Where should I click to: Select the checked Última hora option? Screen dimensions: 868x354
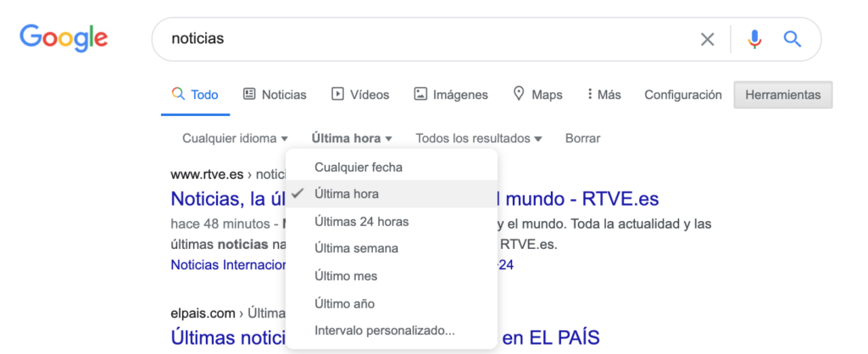[x=392, y=194]
